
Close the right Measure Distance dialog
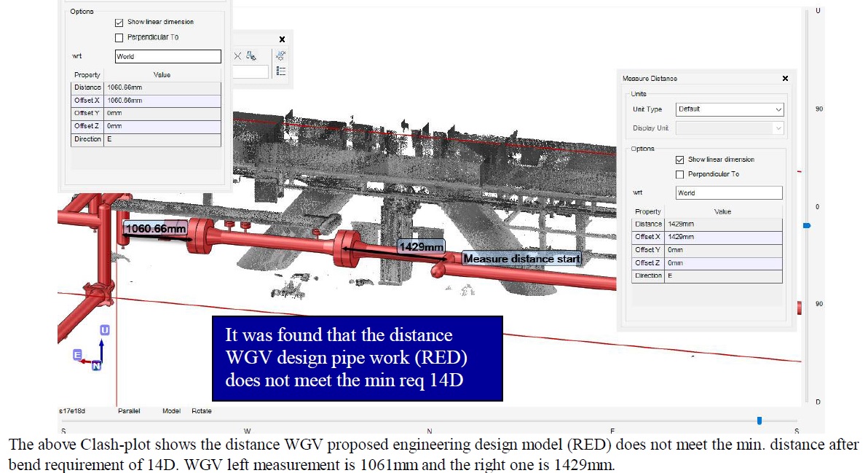click(784, 79)
